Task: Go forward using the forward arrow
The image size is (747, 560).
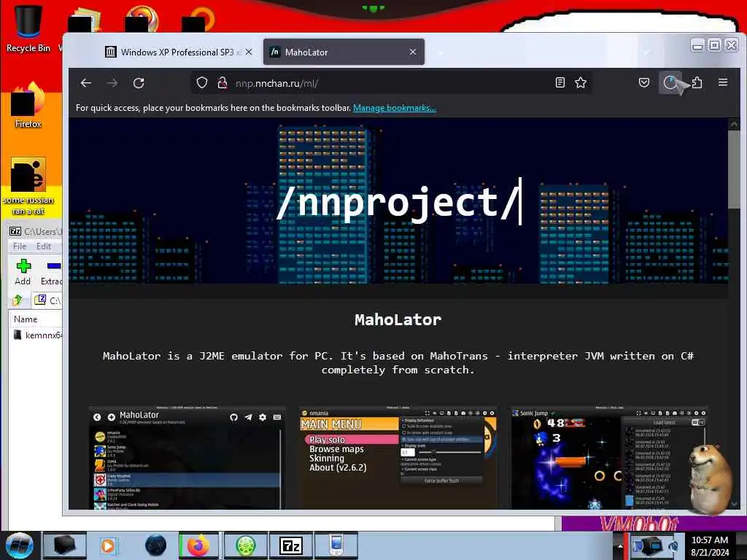Action: click(x=112, y=83)
